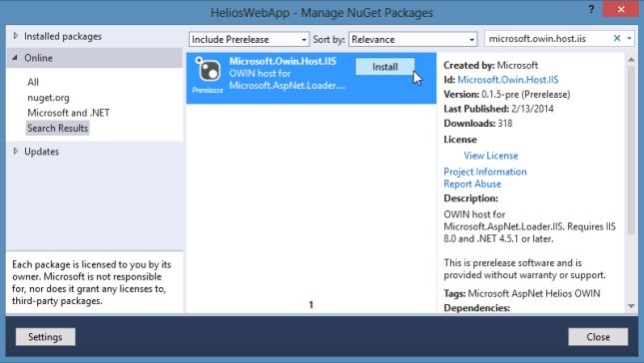Click into the microsoft.owin.host.iis search field
Viewport: 644px width, 363px height.
tap(547, 39)
